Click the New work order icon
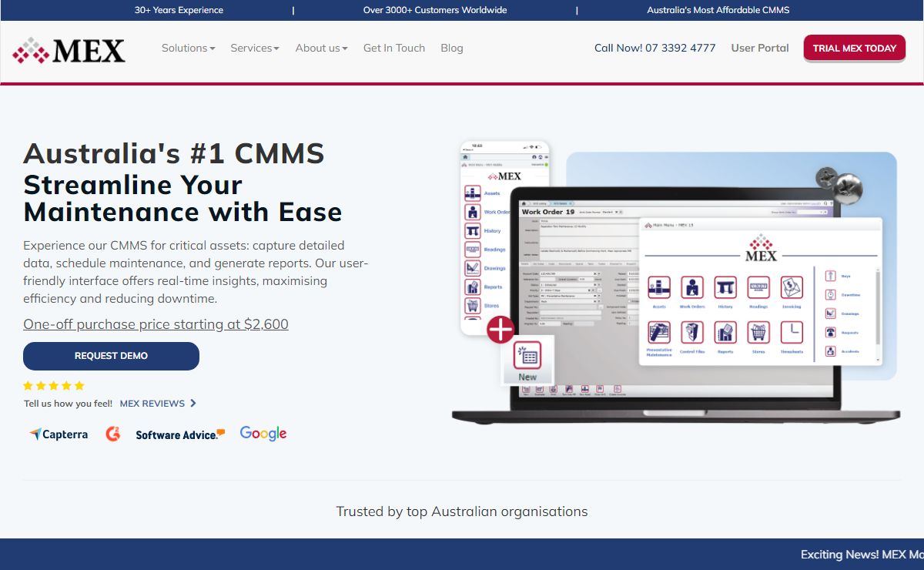The width and height of the screenshot is (924, 570). (527, 360)
